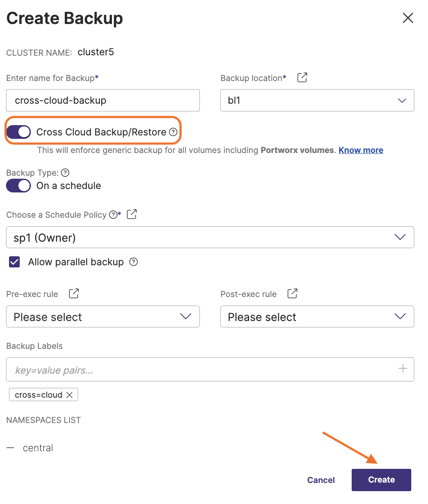Click the Create button

(x=381, y=480)
